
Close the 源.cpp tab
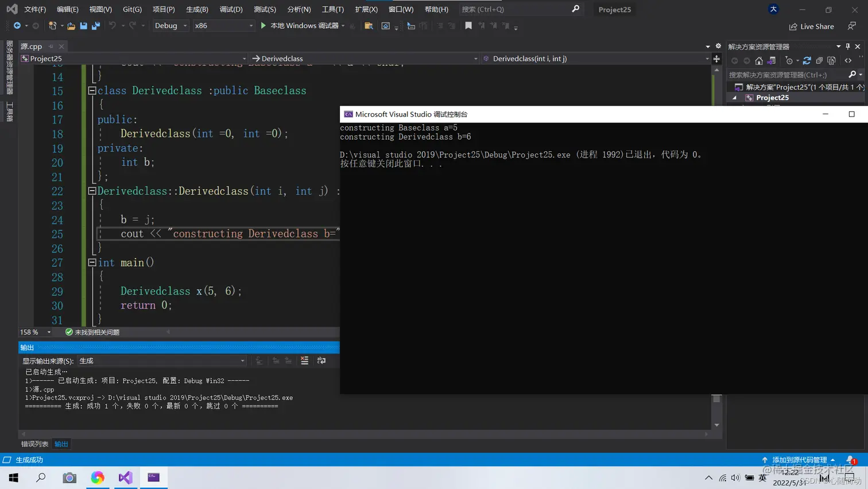point(61,47)
